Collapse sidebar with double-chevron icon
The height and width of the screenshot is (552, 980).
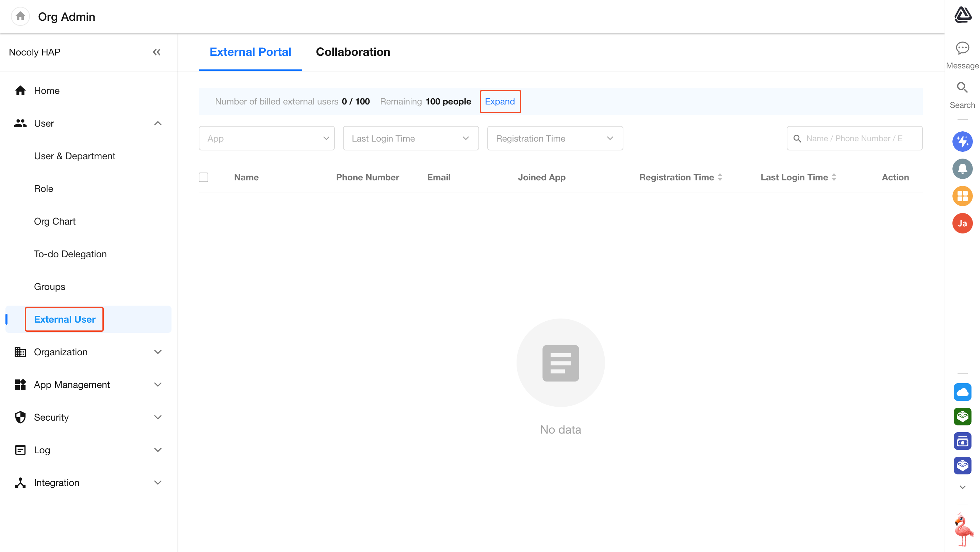(x=157, y=52)
